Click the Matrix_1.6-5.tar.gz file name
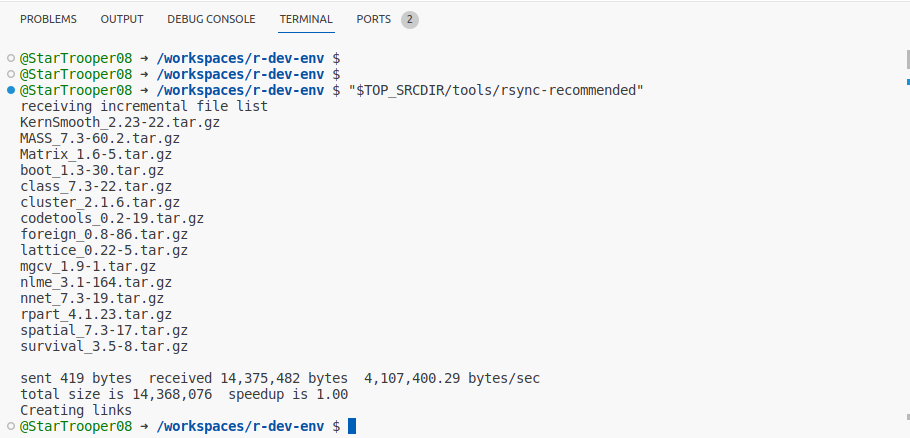This screenshot has width=910, height=438. (x=96, y=154)
